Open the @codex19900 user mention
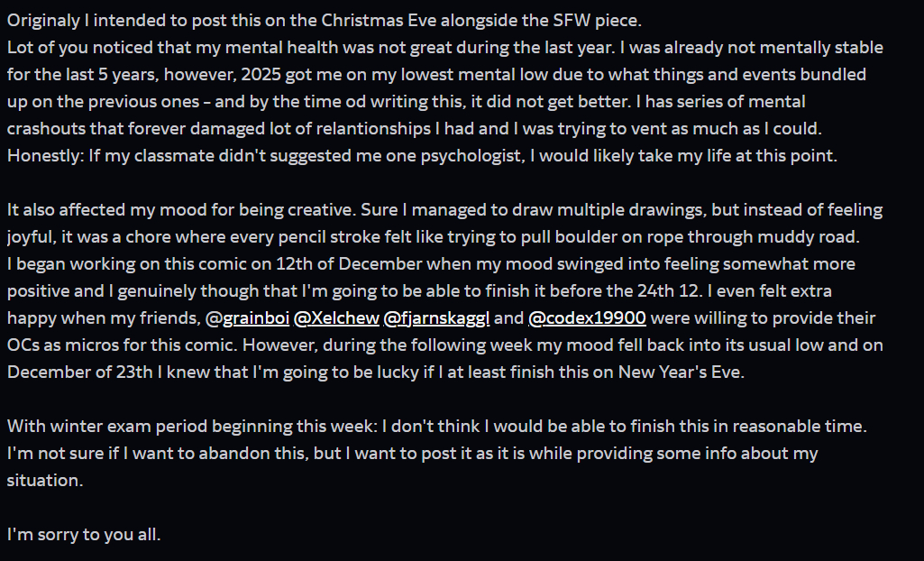 click(x=587, y=317)
